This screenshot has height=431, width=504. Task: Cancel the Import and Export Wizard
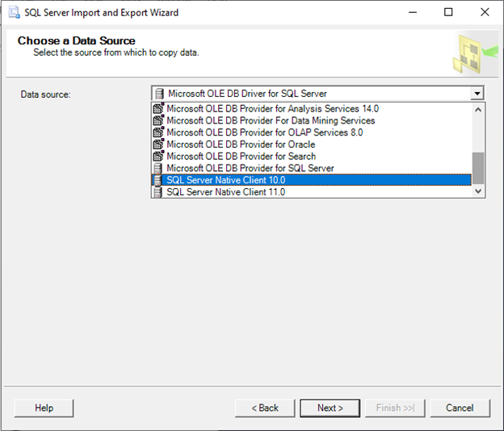(460, 408)
